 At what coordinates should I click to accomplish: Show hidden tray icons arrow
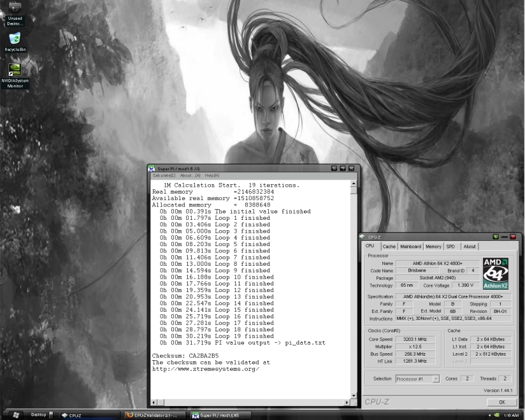point(489,416)
